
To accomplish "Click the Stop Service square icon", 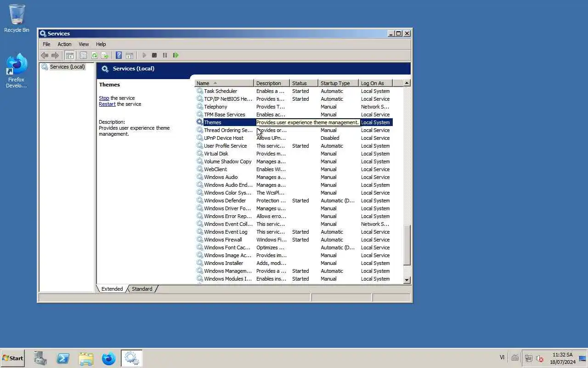I will 154,55.
